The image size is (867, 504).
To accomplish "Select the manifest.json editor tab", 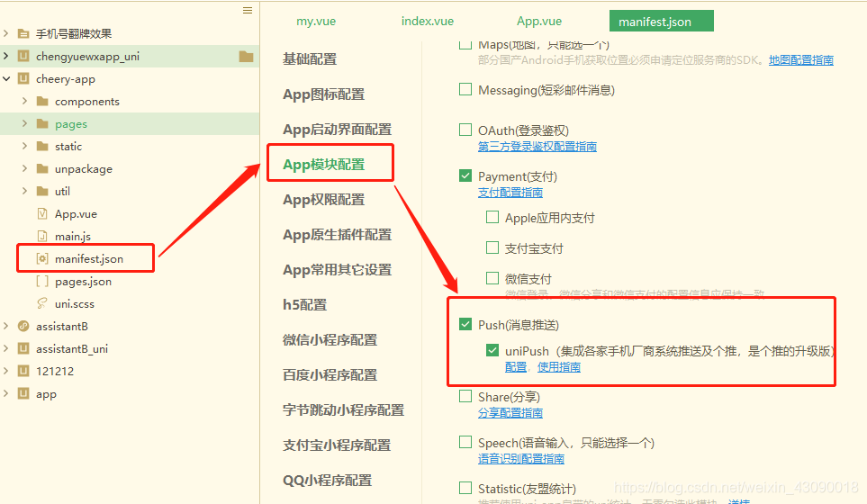I will (662, 21).
